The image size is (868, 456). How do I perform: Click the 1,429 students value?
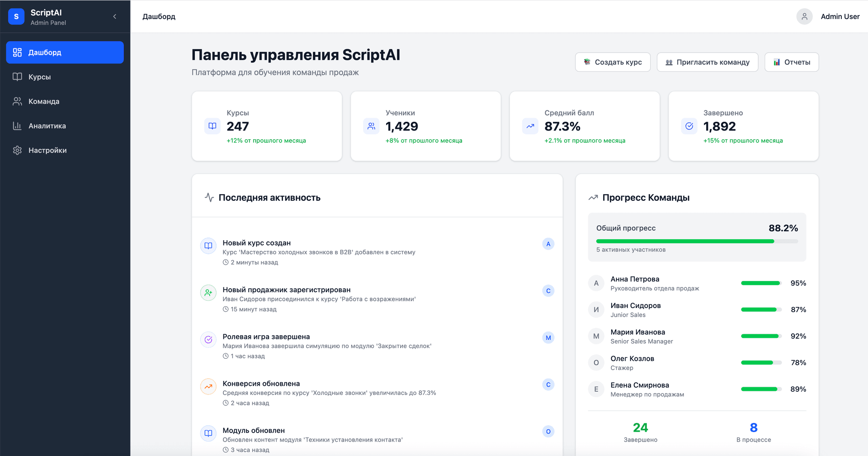pyautogui.click(x=402, y=127)
